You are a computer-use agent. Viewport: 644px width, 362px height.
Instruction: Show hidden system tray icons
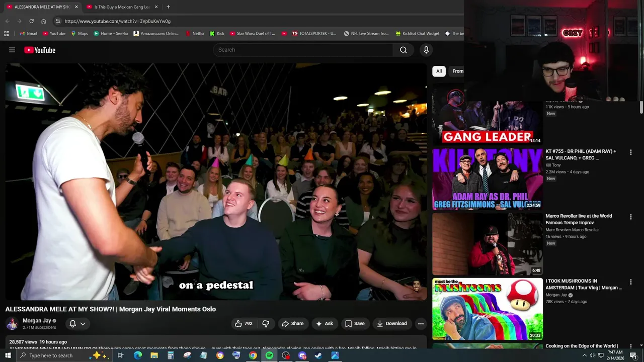click(x=584, y=355)
